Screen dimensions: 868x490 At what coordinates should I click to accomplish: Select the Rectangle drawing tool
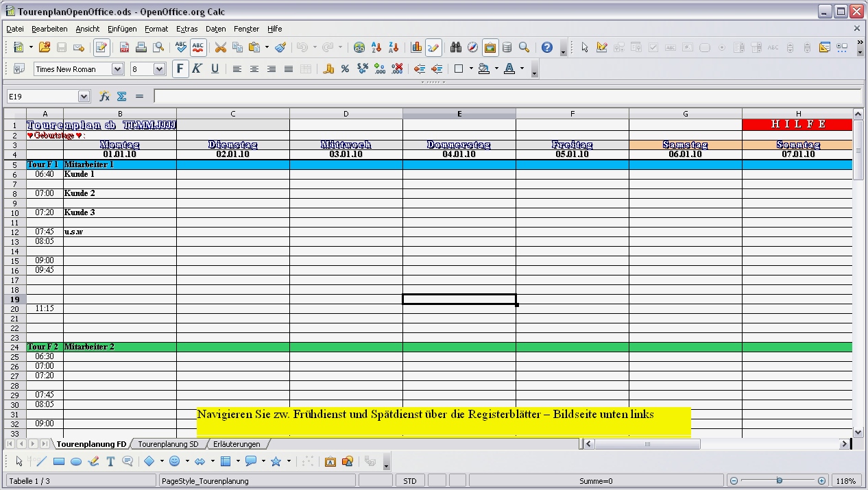pos(59,461)
